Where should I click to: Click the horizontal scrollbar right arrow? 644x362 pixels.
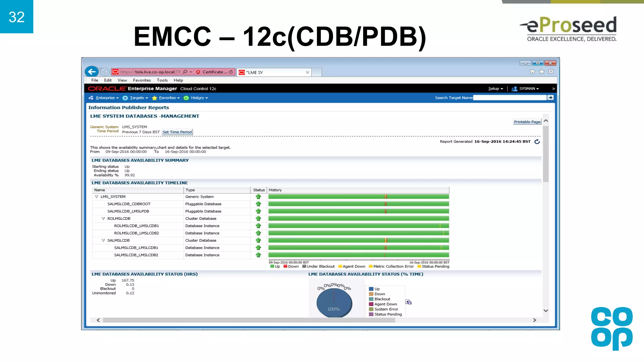(535, 320)
